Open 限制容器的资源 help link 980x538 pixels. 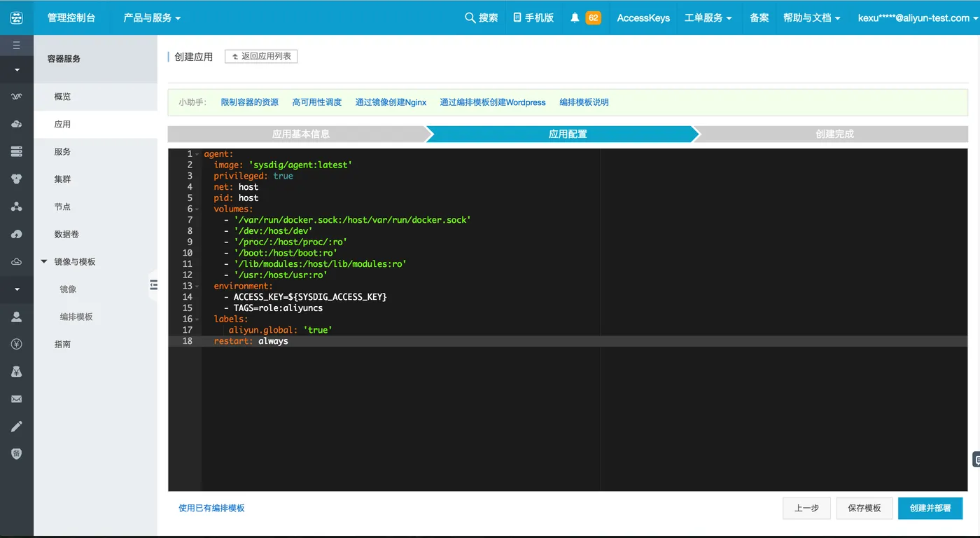[250, 102]
